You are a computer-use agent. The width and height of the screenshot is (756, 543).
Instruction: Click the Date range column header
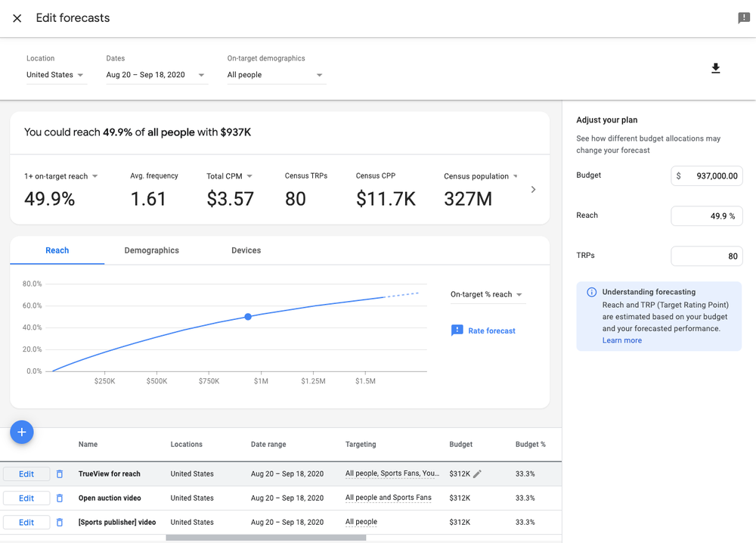pyautogui.click(x=268, y=444)
